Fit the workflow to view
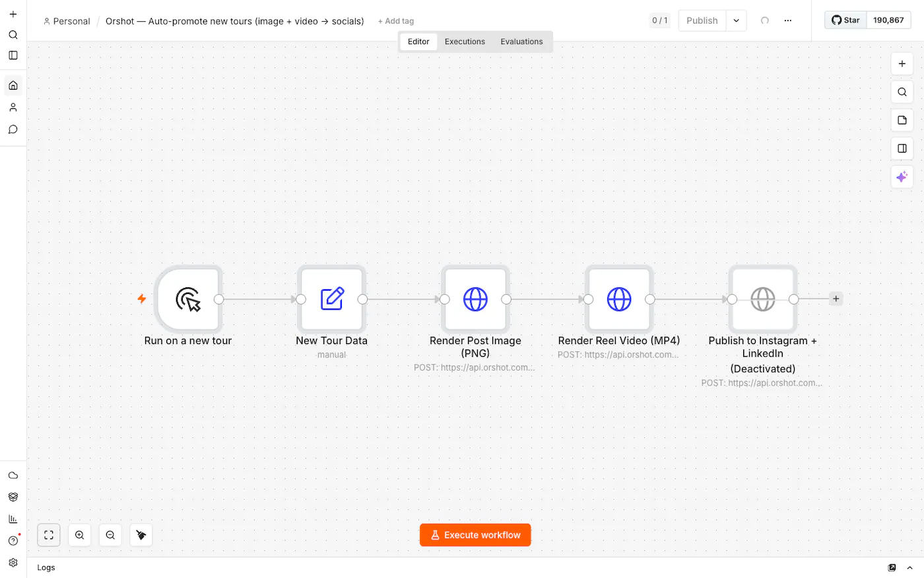The width and height of the screenshot is (924, 578). pyautogui.click(x=49, y=535)
